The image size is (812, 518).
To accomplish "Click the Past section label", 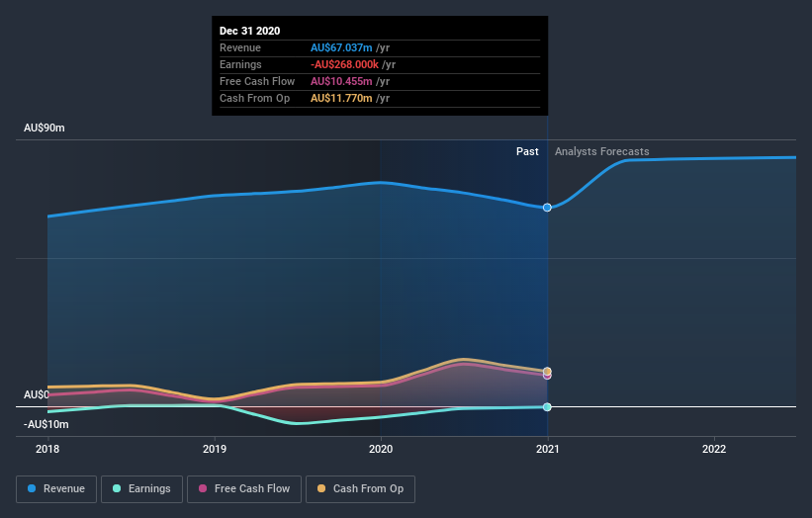I will (x=527, y=151).
